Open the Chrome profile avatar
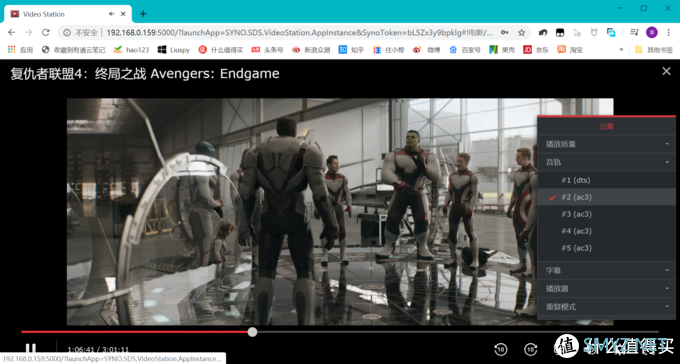 pyautogui.click(x=652, y=33)
